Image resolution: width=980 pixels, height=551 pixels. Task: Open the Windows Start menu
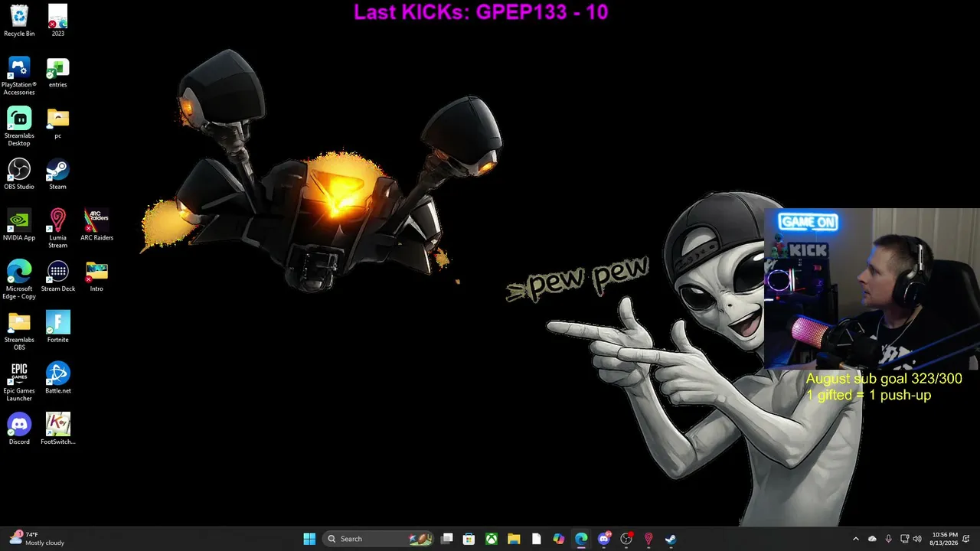[x=309, y=539]
